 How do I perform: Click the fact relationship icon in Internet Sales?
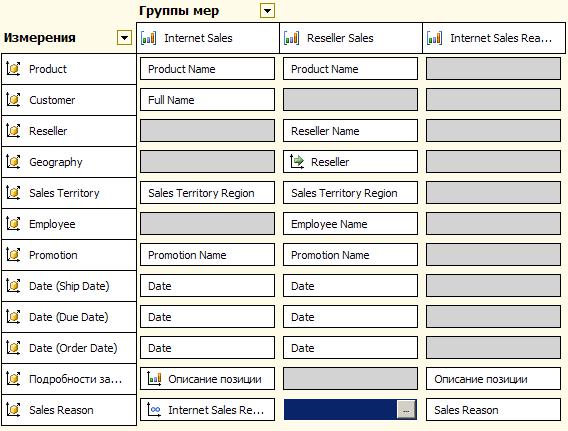click(154, 379)
